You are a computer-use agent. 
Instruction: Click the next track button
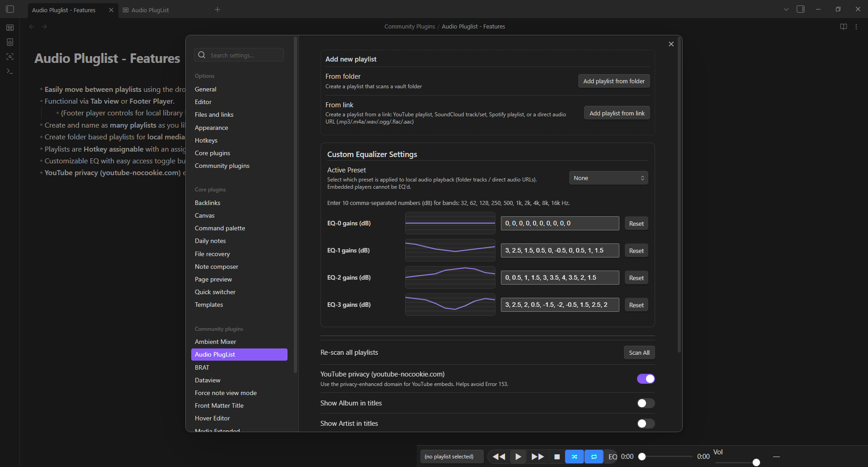(538, 457)
